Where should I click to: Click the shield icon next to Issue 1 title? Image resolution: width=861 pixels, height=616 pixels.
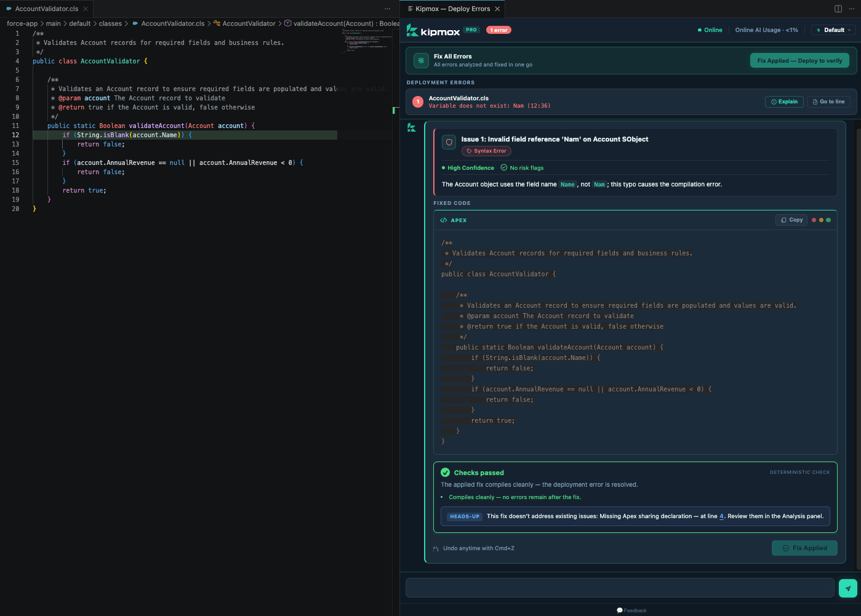point(449,142)
